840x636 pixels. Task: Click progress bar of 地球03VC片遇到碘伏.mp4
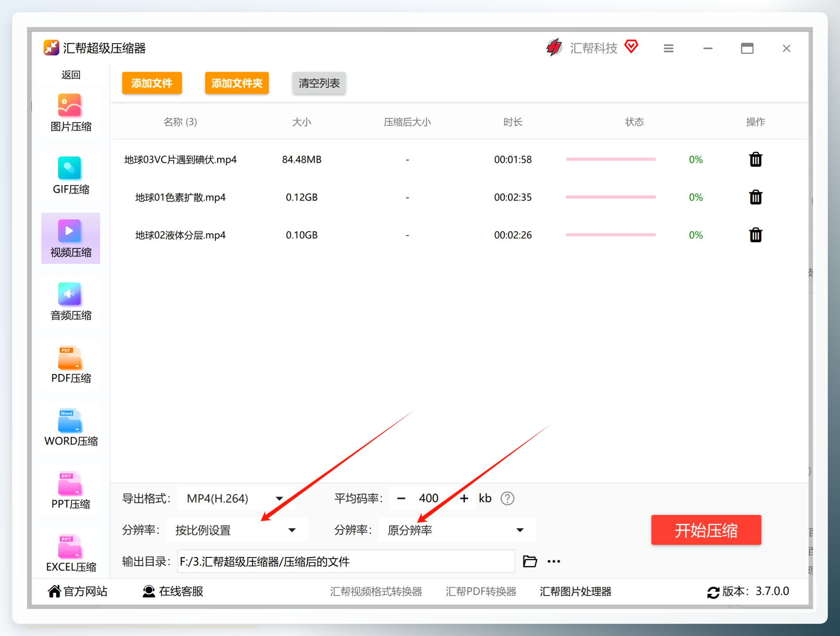[611, 159]
